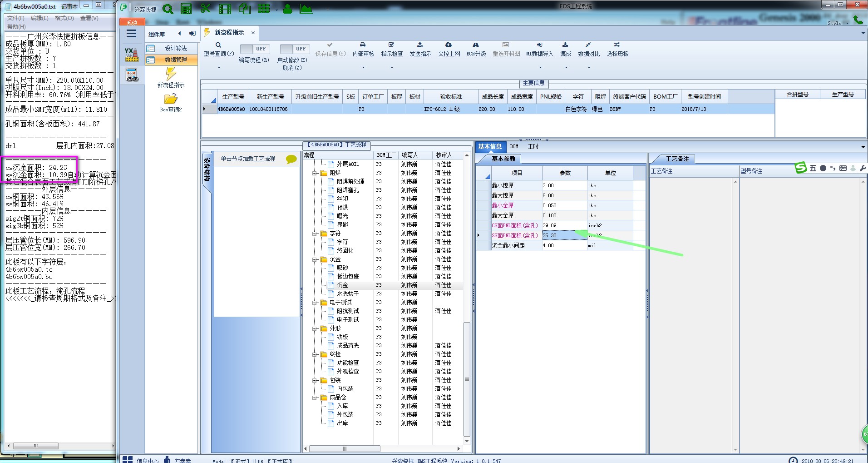Select the 沉金 step in the process tree
Image resolution: width=868 pixels, height=463 pixels.
pos(342,285)
